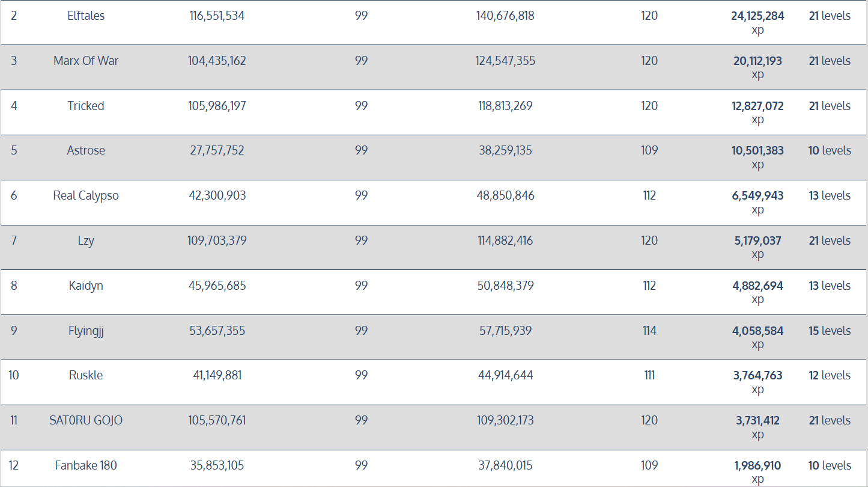
Task: Select Kaidyn in the leaderboard
Action: pyautogui.click(x=86, y=286)
